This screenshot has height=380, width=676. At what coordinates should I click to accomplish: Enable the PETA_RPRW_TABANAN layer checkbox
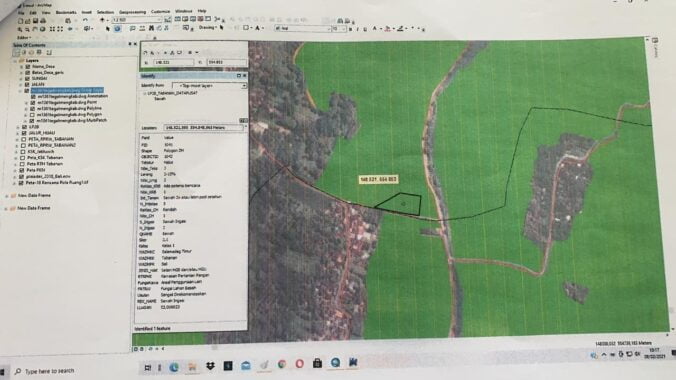[24, 139]
